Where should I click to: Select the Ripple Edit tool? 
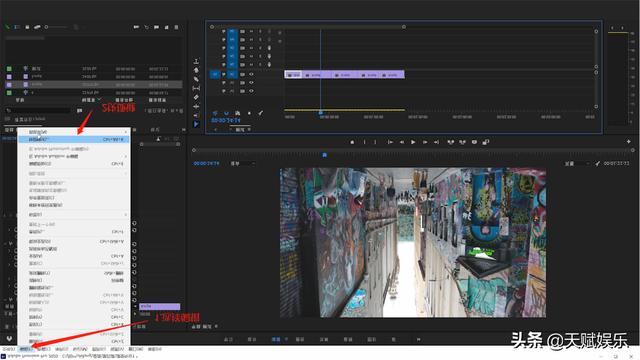tap(196, 107)
